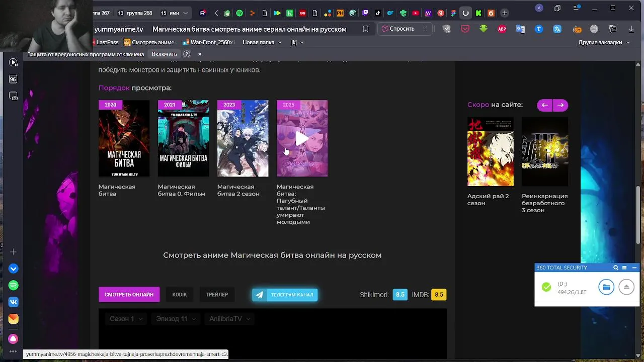Screen dimensions: 644x362
Task: Select the 'Трейлер' player tab
Action: (217, 295)
